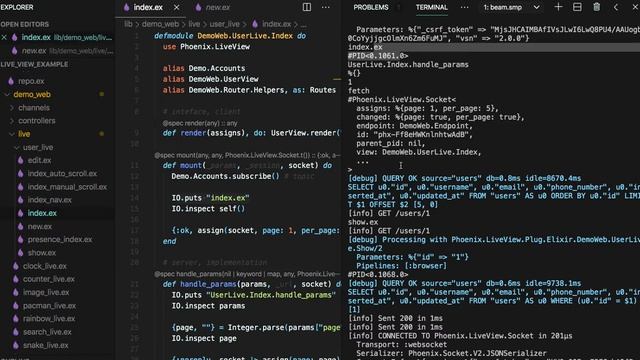640x360 pixels.
Task: Collapse the OPEN EDITORS section
Action: tap(24, 24)
